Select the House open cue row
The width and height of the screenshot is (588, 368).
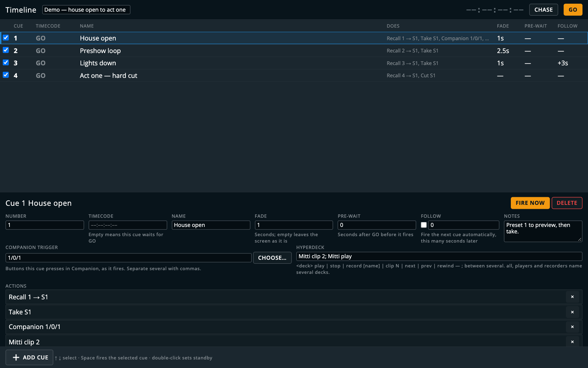tap(294, 38)
